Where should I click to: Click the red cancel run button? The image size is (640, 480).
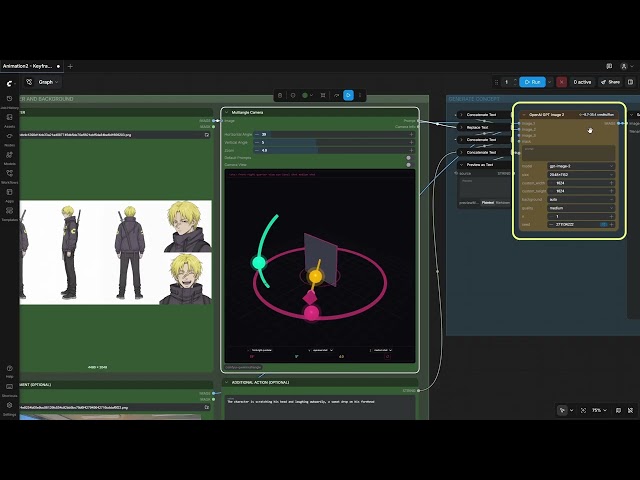click(x=562, y=82)
